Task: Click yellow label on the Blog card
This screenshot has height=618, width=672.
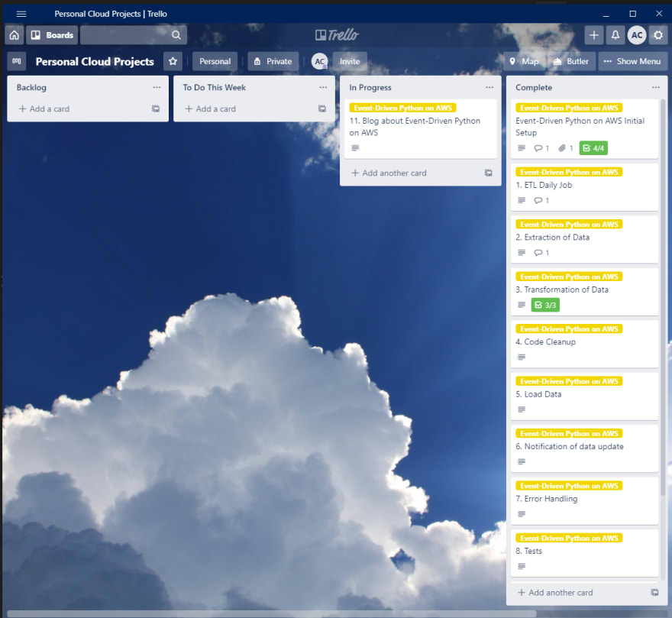Action: pos(403,108)
